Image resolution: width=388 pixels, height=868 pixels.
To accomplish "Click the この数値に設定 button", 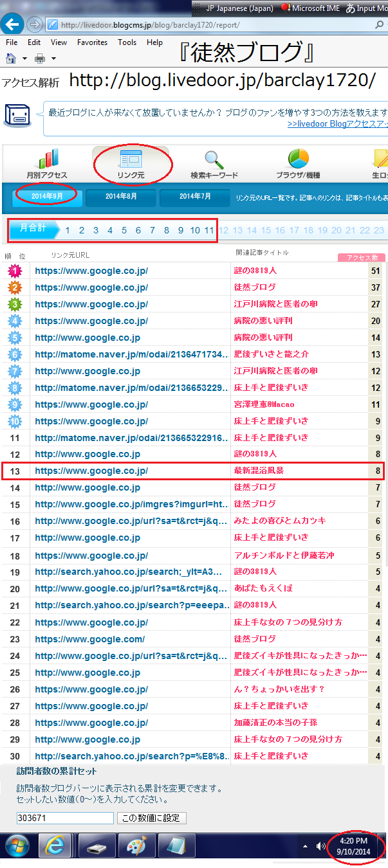I will [x=152, y=818].
